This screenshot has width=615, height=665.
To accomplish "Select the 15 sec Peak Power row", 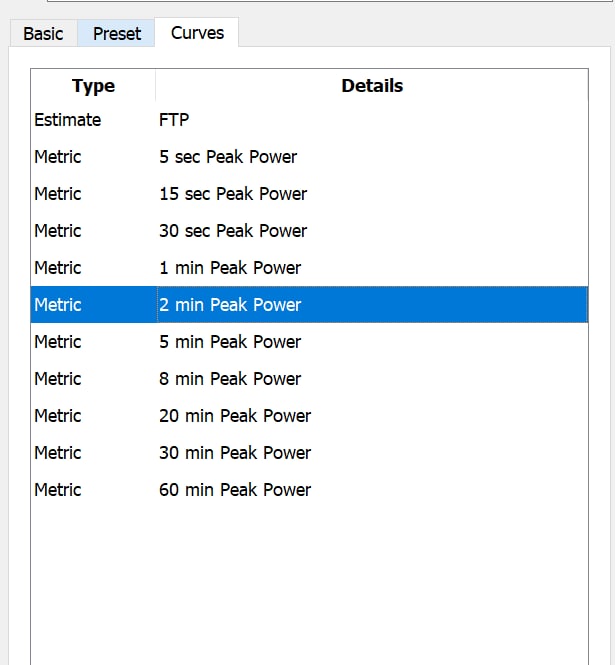I will (x=309, y=194).
